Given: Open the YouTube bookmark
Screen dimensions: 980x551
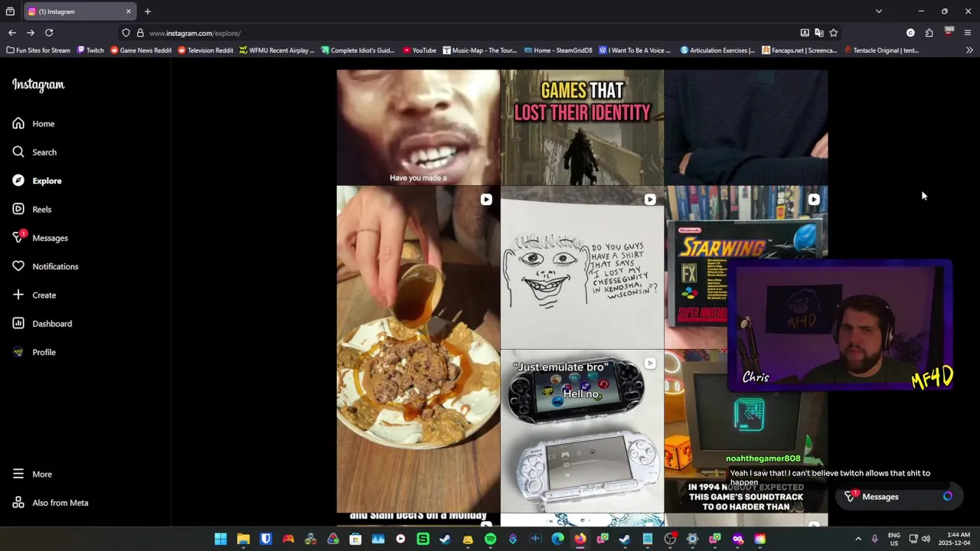Looking at the screenshot, I should [x=420, y=51].
